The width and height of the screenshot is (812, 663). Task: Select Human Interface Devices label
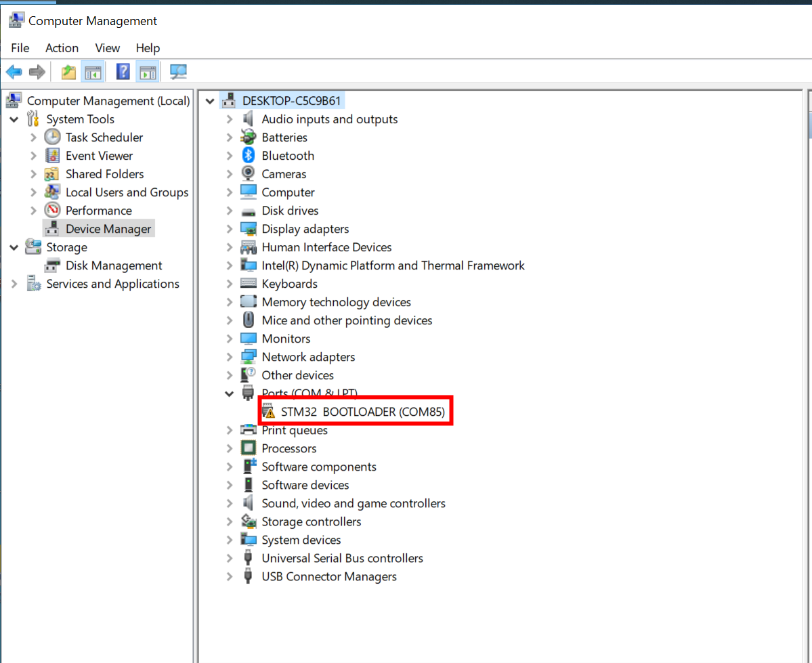point(327,247)
